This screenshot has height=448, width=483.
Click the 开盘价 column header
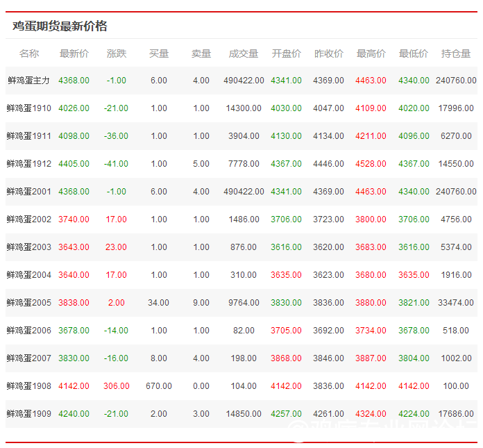pos(286,53)
